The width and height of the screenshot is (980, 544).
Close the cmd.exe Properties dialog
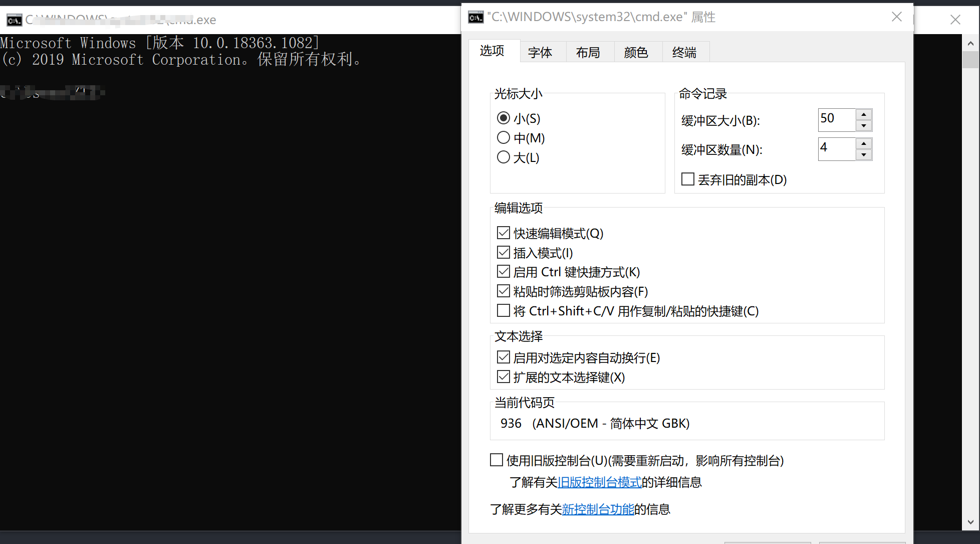[897, 17]
